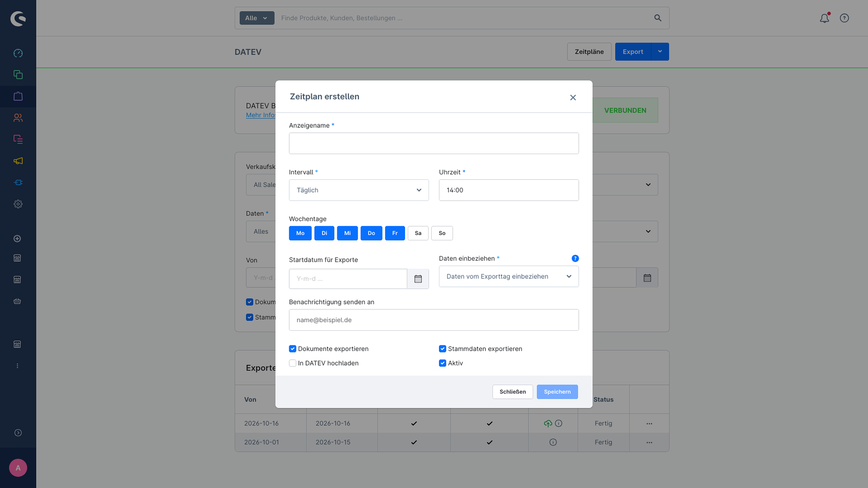Open the Startdatum calendar picker icon
Screen dimensions: 868x488
418,279
